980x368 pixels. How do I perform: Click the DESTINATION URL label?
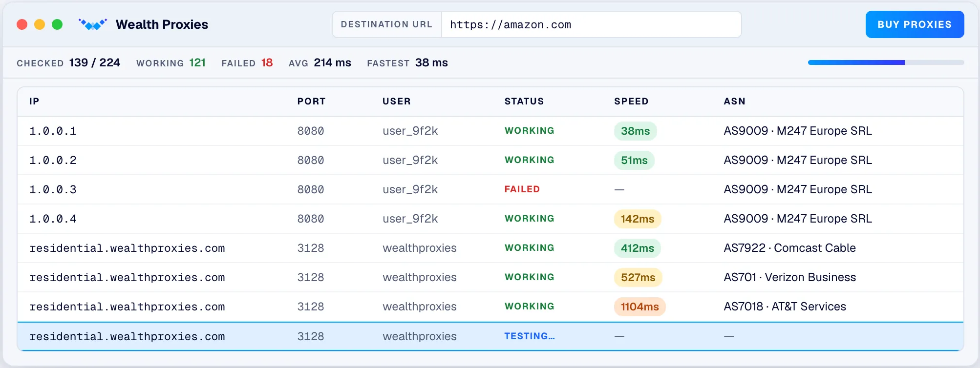(386, 24)
